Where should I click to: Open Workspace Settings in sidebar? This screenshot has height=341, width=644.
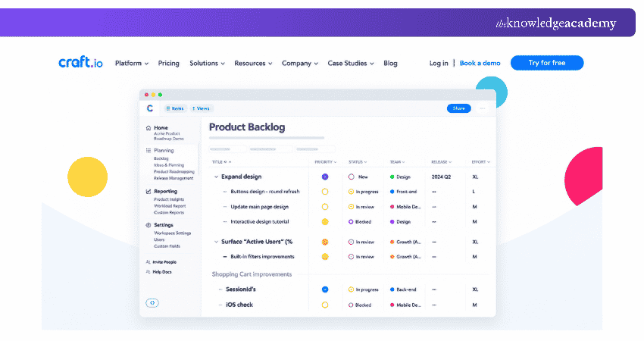tap(173, 233)
